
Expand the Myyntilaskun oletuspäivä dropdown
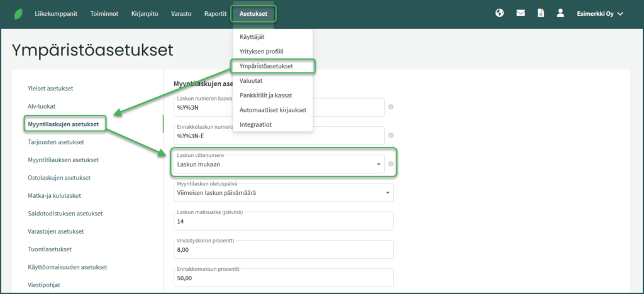387,193
